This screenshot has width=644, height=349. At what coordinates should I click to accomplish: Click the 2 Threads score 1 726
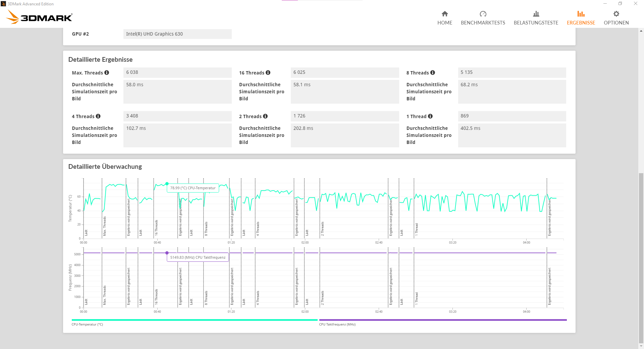point(345,116)
